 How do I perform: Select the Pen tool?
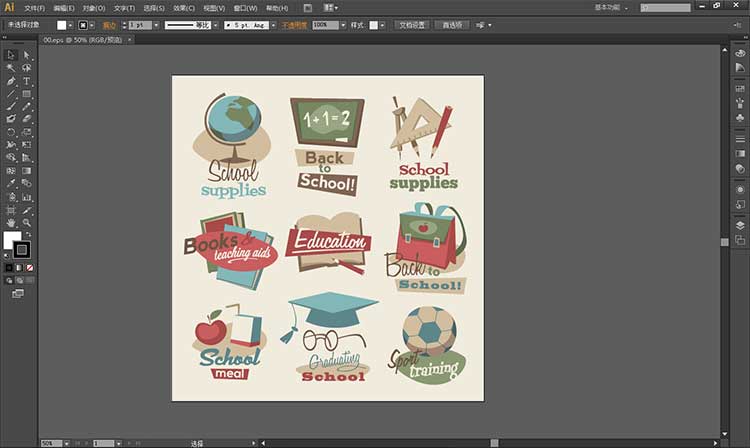tap(11, 81)
